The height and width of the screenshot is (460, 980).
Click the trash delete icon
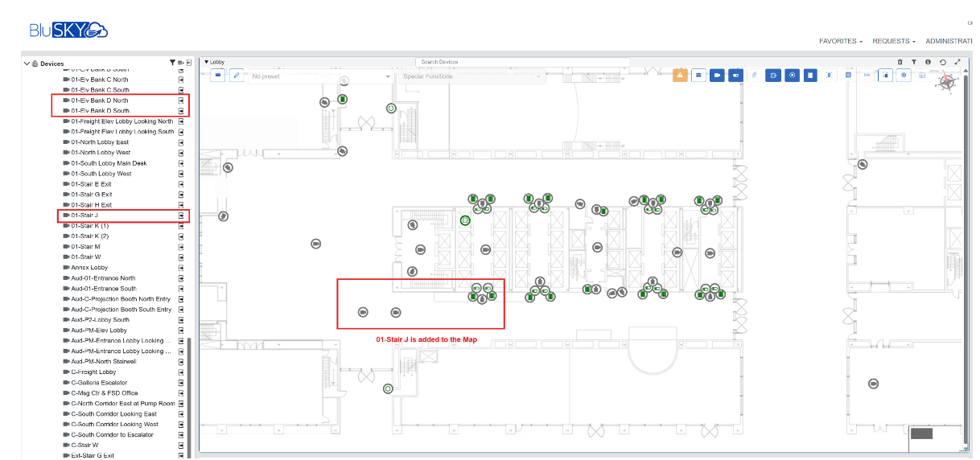coord(900,62)
